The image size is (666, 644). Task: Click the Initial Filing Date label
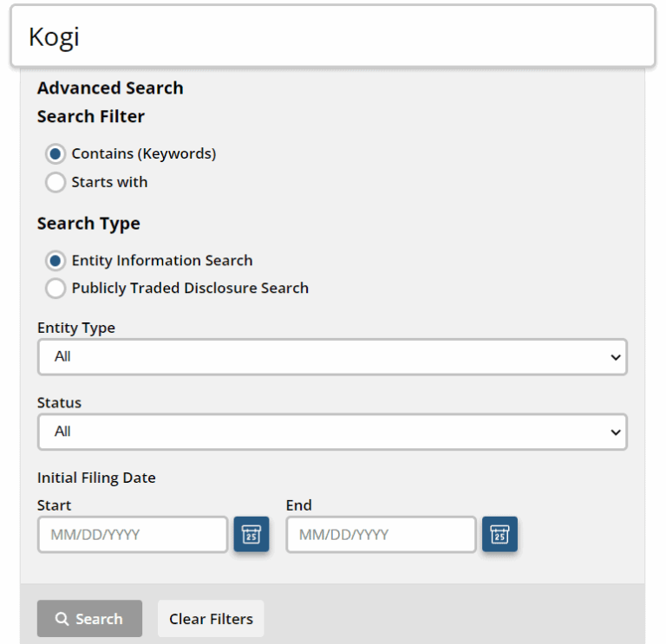[x=96, y=478]
